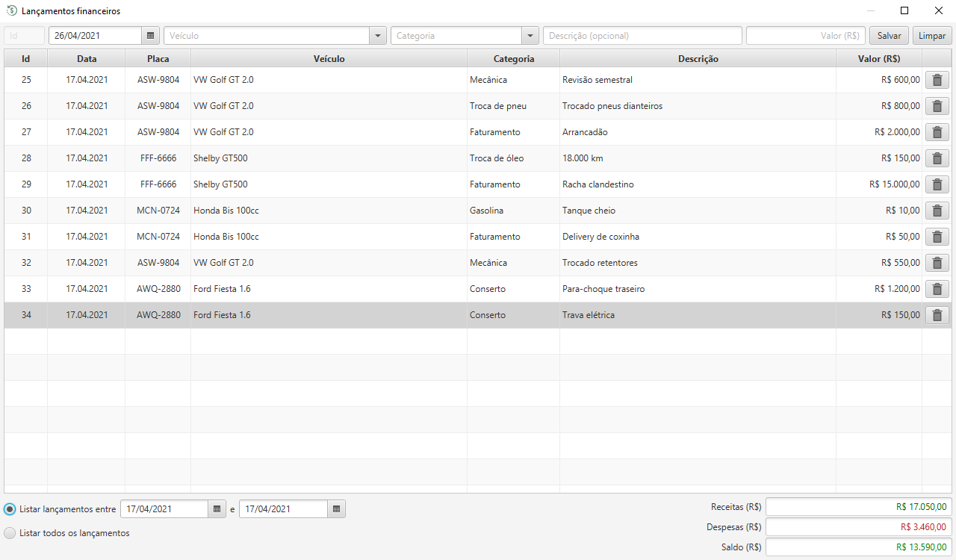Select 'Listar lançamentos entre' option

9,508
